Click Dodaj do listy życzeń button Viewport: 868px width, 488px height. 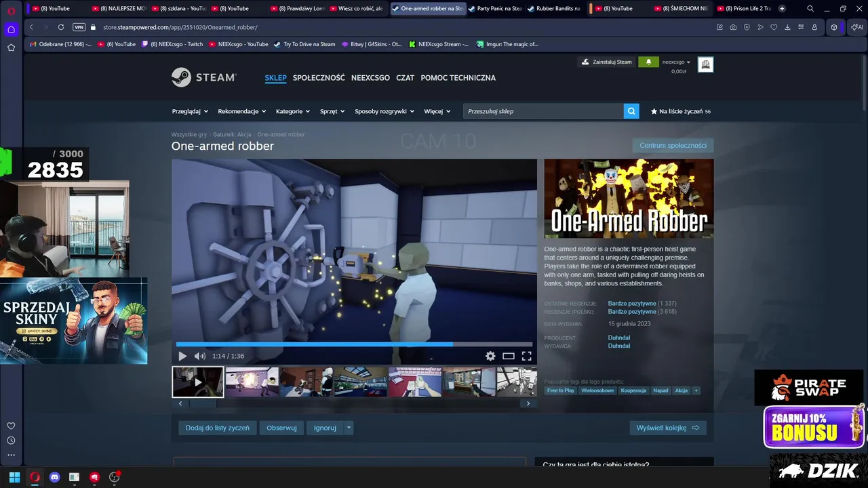pos(218,428)
